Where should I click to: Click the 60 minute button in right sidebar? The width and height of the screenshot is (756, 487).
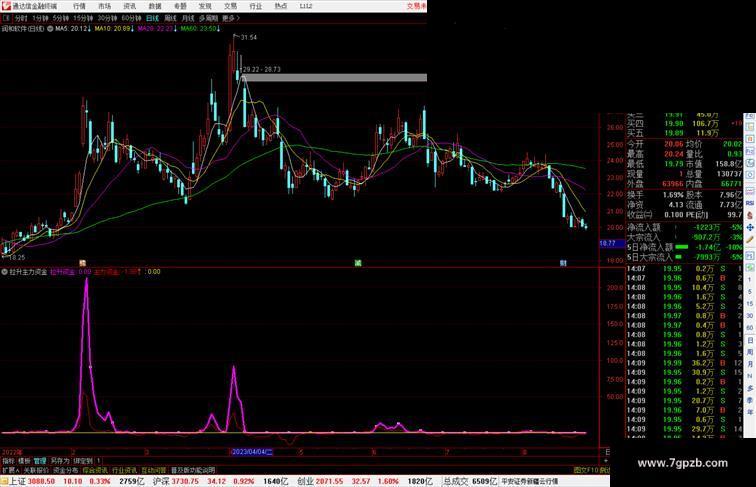pos(750,328)
